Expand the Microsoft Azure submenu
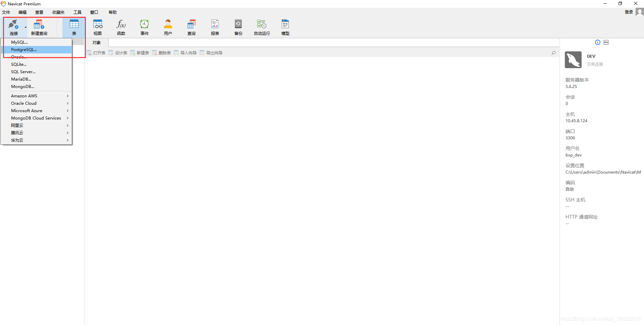Image resolution: width=644 pixels, height=325 pixels. (x=36, y=111)
